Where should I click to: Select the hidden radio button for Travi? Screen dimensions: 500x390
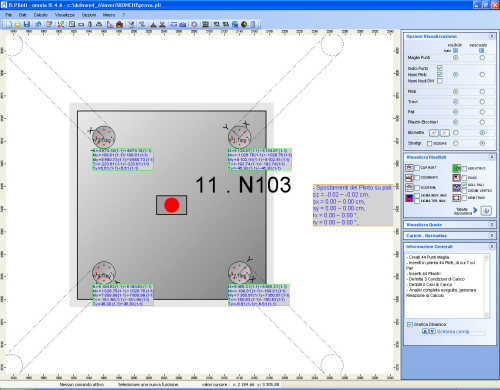point(482,102)
